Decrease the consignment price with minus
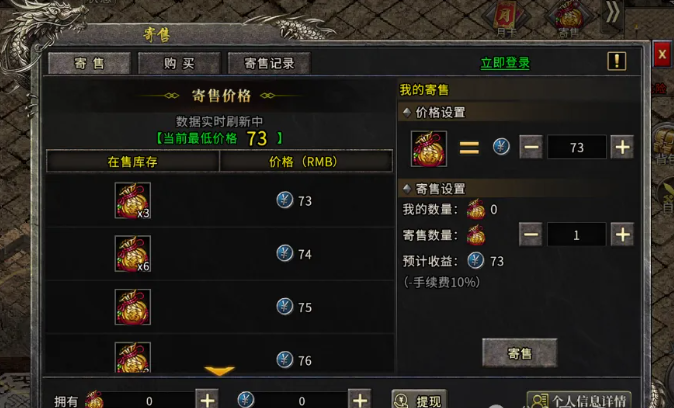This screenshot has height=408, width=674. pos(531,147)
